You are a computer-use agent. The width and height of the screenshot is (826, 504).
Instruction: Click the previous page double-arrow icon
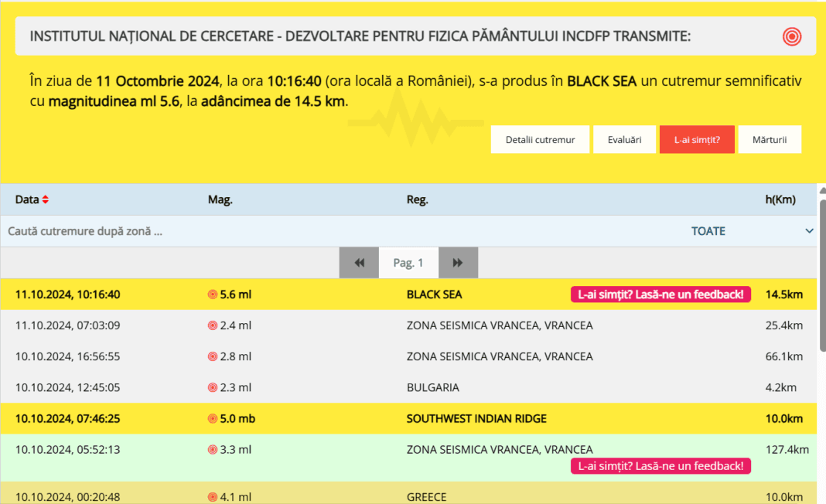click(x=359, y=262)
